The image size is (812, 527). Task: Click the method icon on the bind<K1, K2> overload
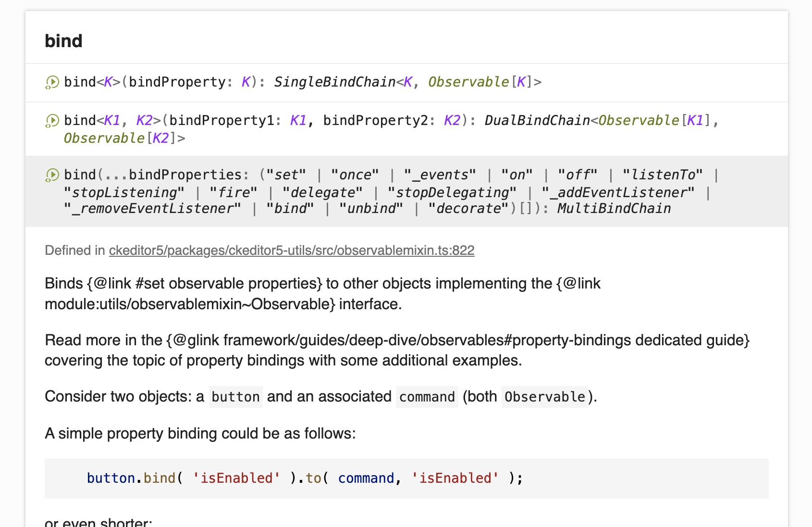click(52, 120)
